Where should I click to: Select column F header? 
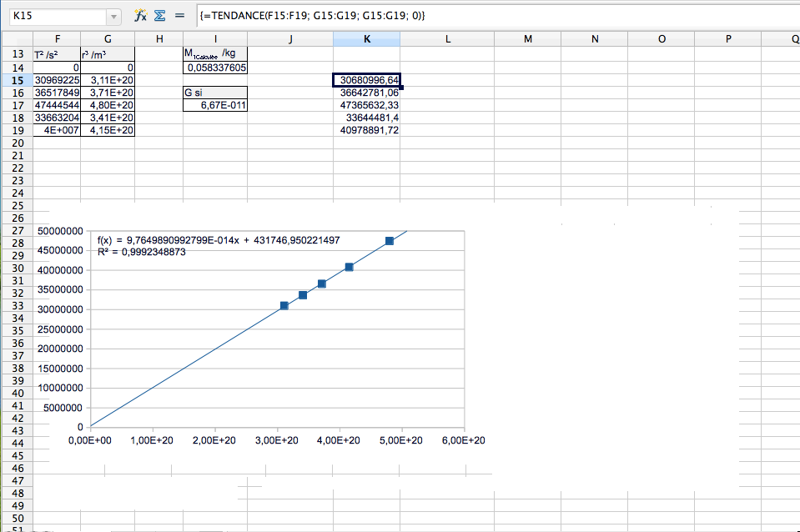coord(57,38)
